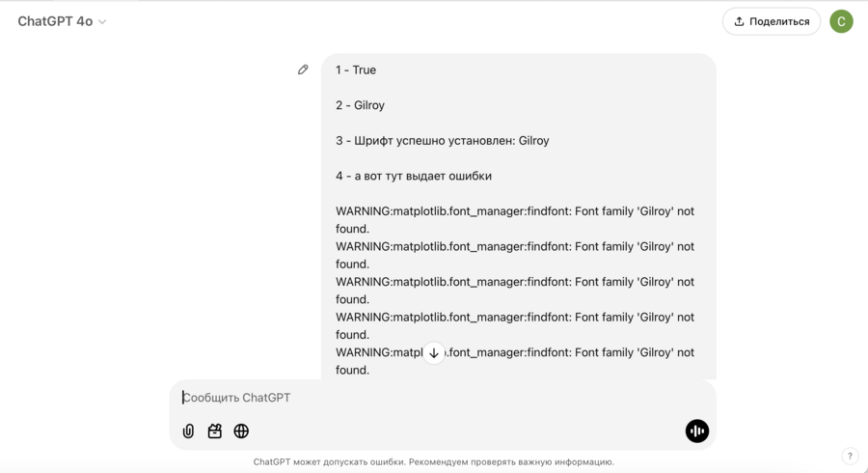Expand the ChatGPT 4o model dropdown
The image size is (868, 473).
62,21
